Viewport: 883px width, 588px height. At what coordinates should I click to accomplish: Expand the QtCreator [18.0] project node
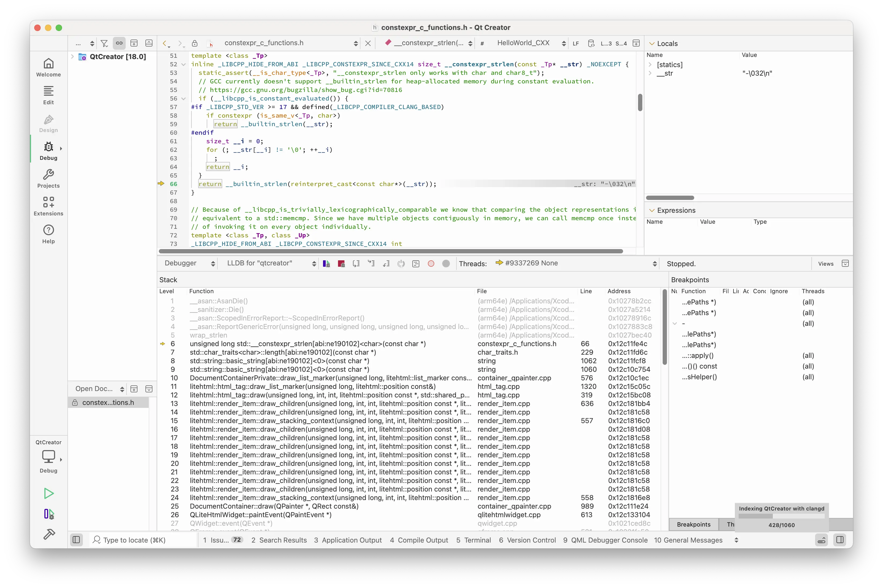(x=72, y=57)
